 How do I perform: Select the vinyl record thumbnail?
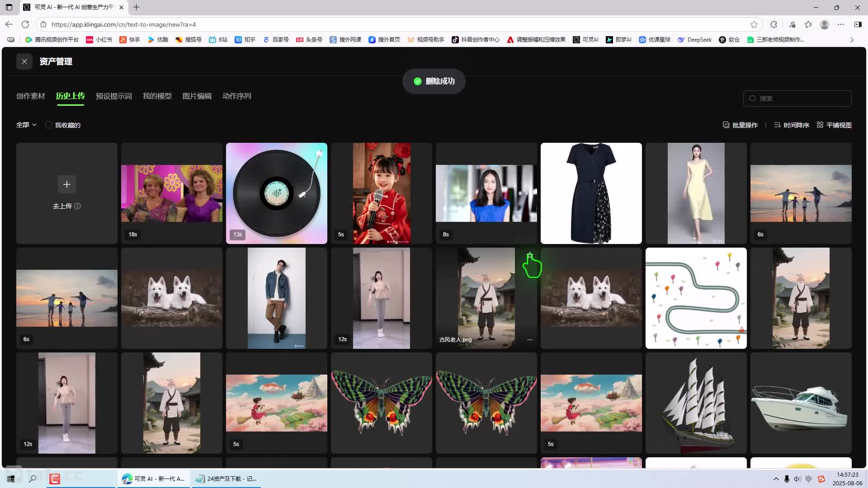(276, 193)
